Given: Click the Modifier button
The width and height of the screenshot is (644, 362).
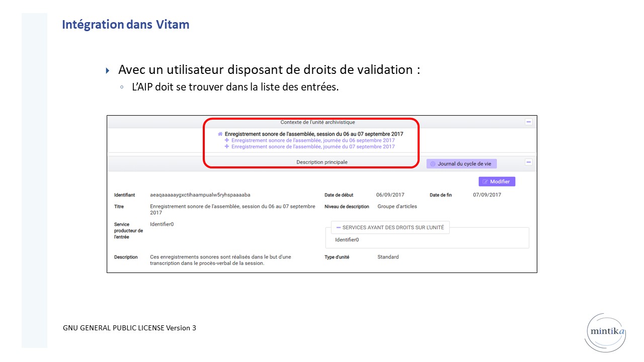Looking at the screenshot, I should click(x=497, y=182).
